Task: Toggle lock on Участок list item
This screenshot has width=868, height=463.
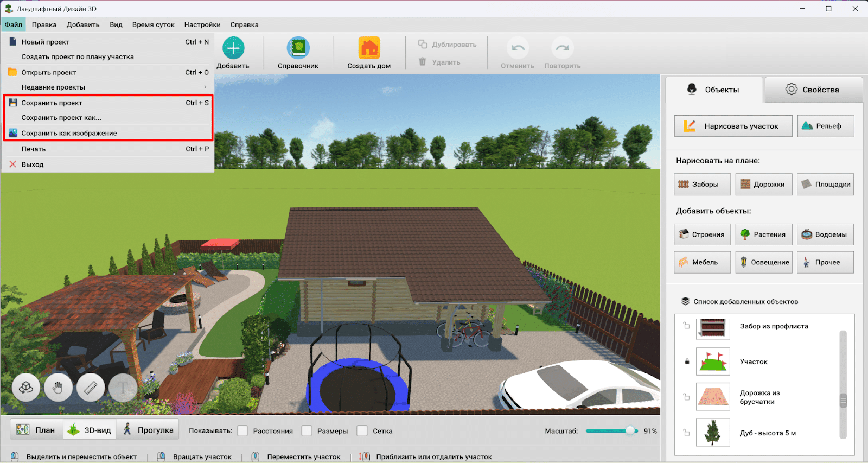Action: [x=687, y=361]
